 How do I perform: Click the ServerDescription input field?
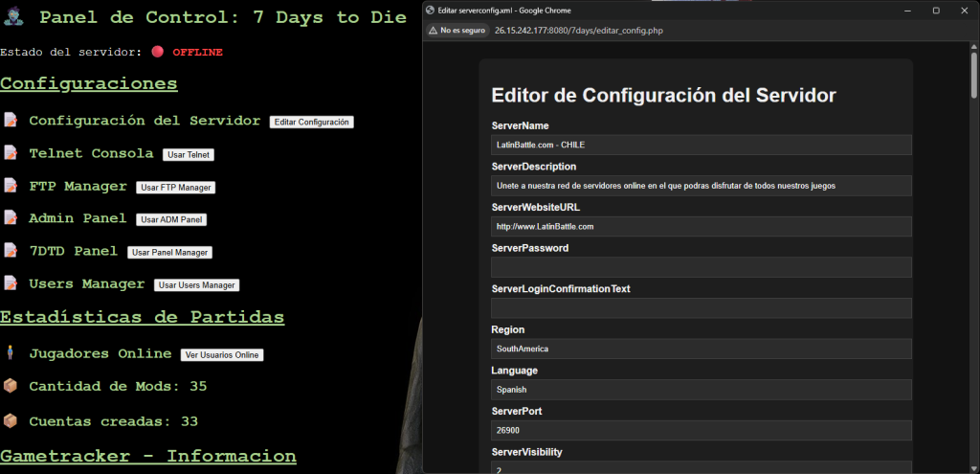[x=702, y=186]
